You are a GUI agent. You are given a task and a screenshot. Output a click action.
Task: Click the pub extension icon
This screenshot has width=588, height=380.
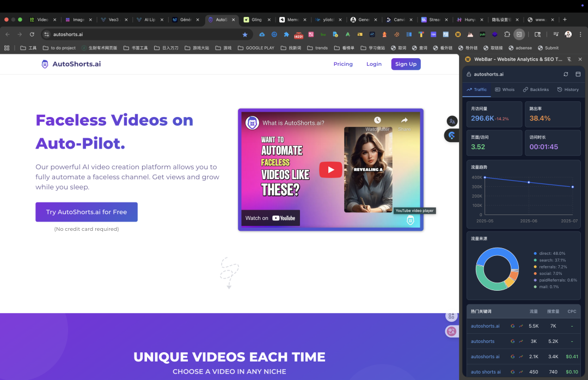[x=482, y=34]
